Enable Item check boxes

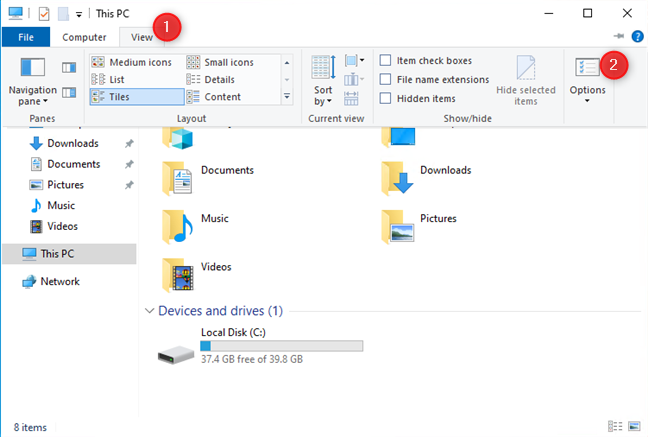pyautogui.click(x=386, y=61)
